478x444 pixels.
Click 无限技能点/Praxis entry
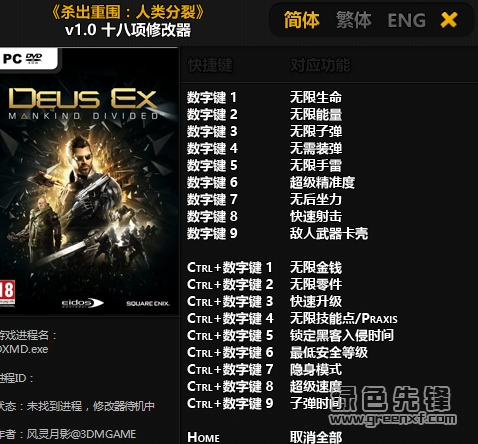[344, 318]
